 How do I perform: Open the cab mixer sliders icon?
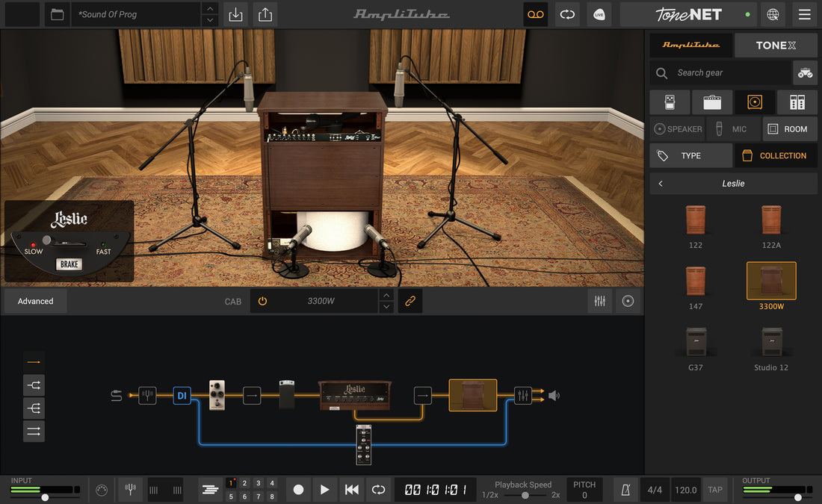point(600,301)
